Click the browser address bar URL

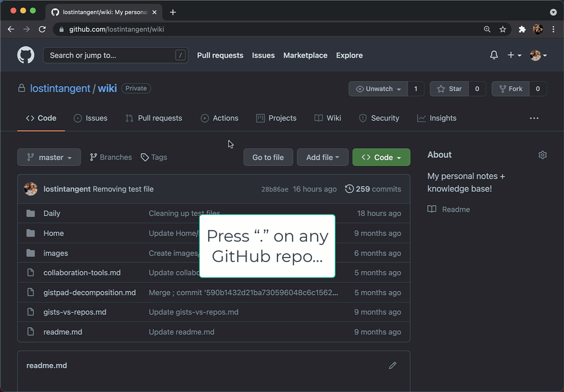pos(117,30)
